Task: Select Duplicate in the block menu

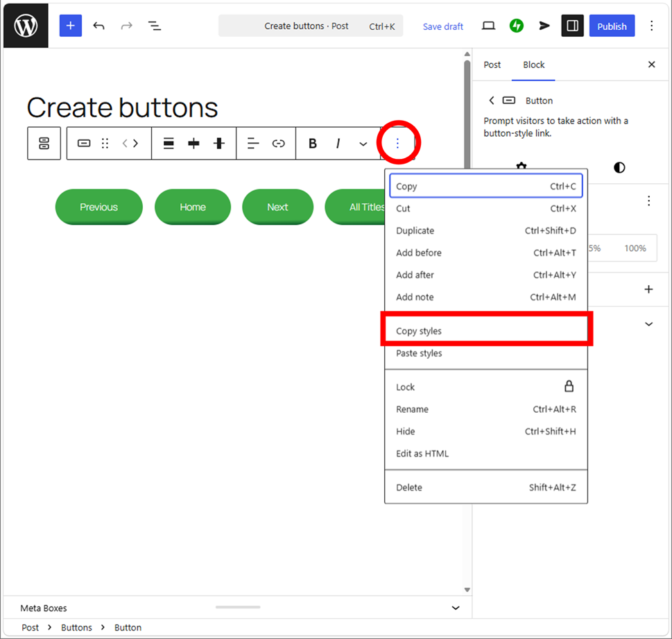Action: [x=486, y=231]
